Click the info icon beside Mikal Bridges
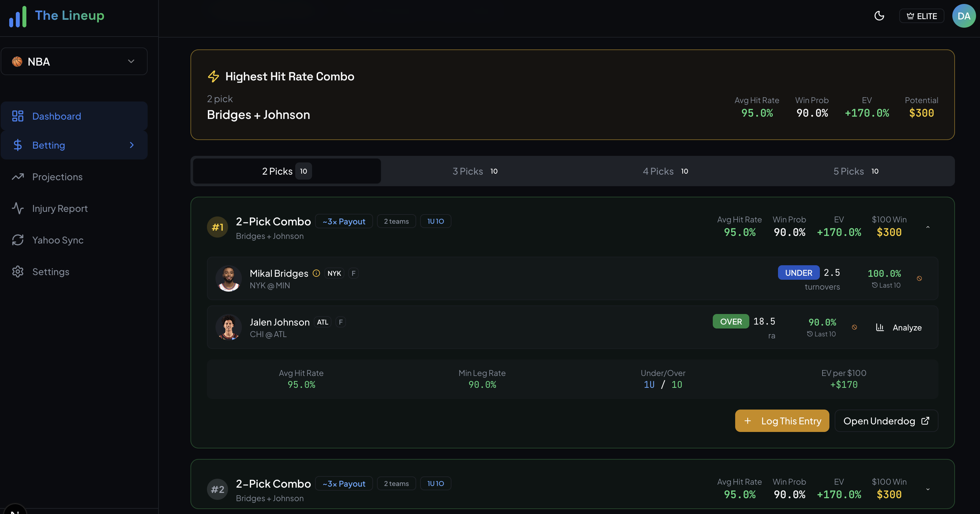 coord(316,273)
